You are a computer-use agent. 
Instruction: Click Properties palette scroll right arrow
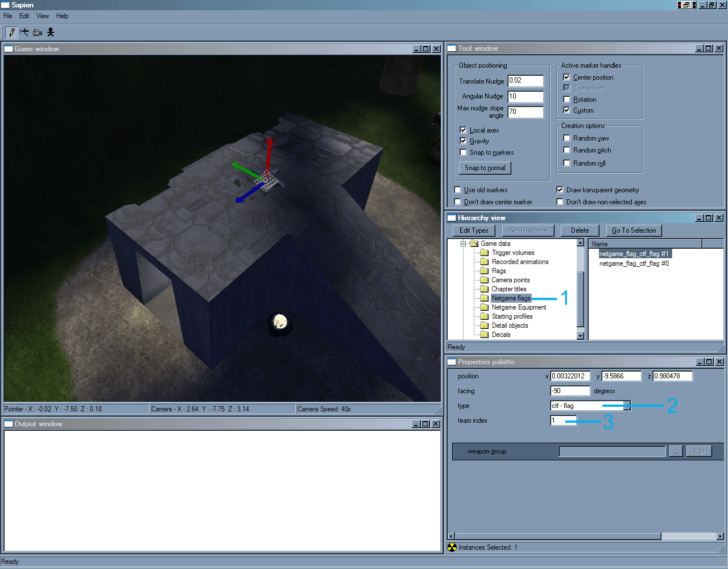720,536
